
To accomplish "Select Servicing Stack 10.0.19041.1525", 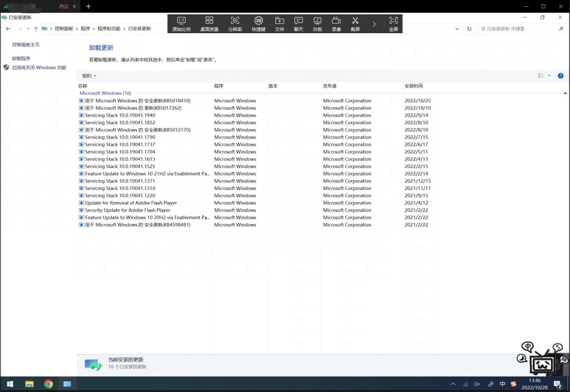I will 257,167.
